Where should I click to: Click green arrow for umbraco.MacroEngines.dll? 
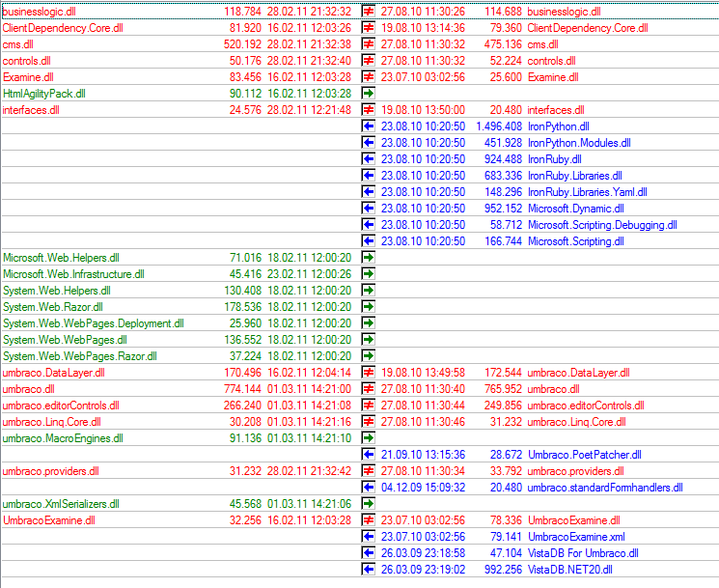(x=369, y=438)
